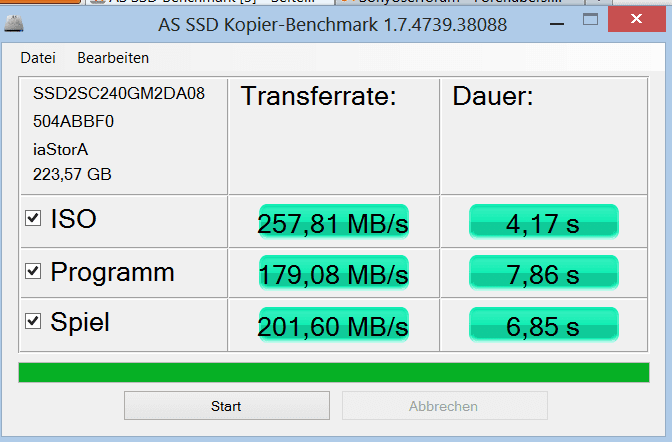Uncheck the Programm test checkbox
Screen dimensions: 672x442
(x=33, y=270)
